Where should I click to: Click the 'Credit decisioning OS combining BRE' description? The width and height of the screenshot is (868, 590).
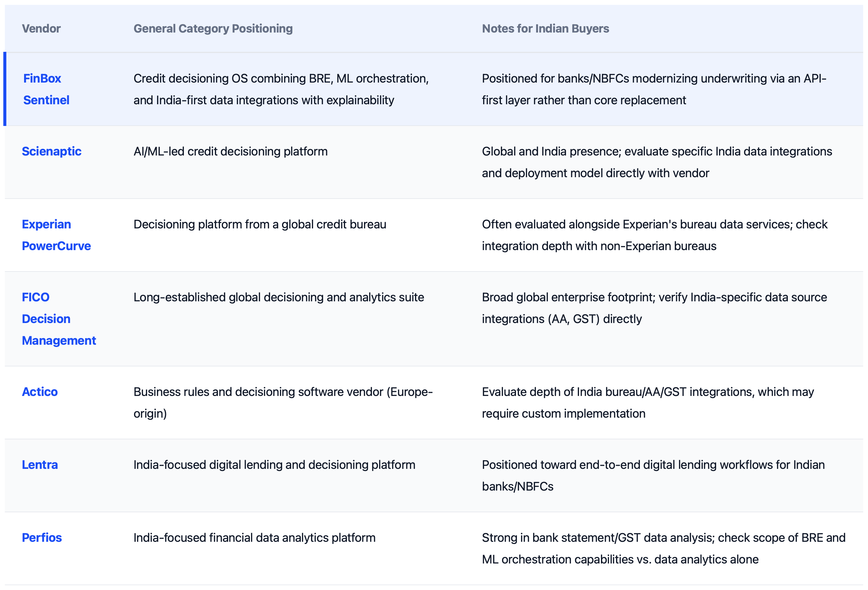(281, 89)
